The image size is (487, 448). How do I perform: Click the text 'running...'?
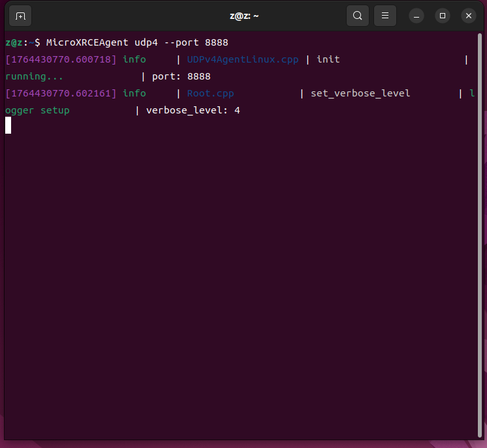pyautogui.click(x=34, y=76)
